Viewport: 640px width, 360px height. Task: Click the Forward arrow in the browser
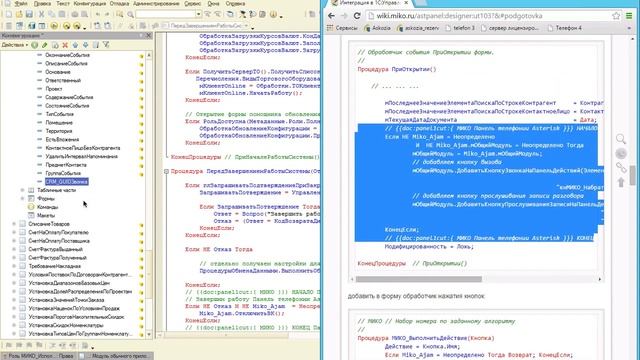(x=344, y=16)
